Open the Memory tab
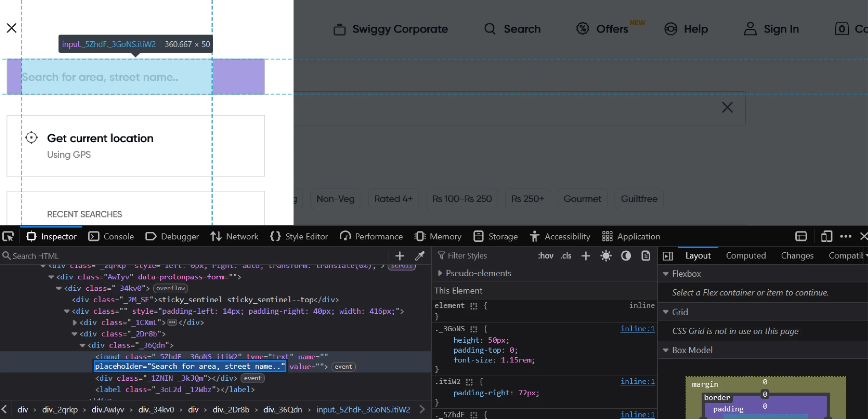Screen dimensions: 868x419 pyautogui.click(x=438, y=236)
